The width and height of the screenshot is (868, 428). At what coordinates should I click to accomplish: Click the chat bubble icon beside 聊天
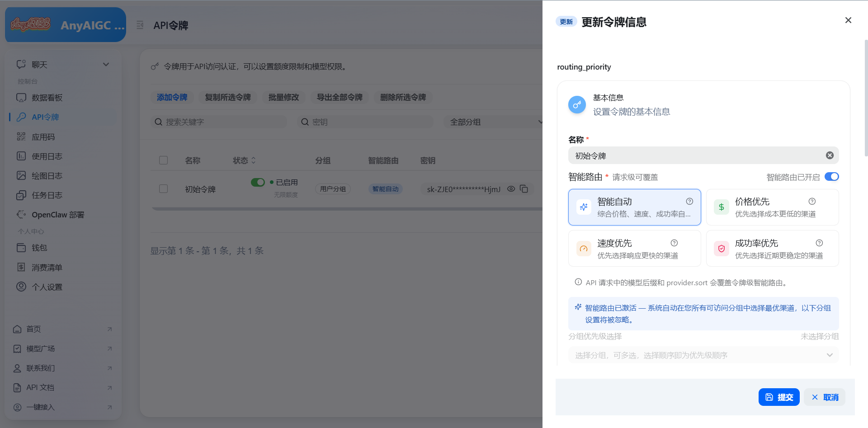click(x=21, y=64)
